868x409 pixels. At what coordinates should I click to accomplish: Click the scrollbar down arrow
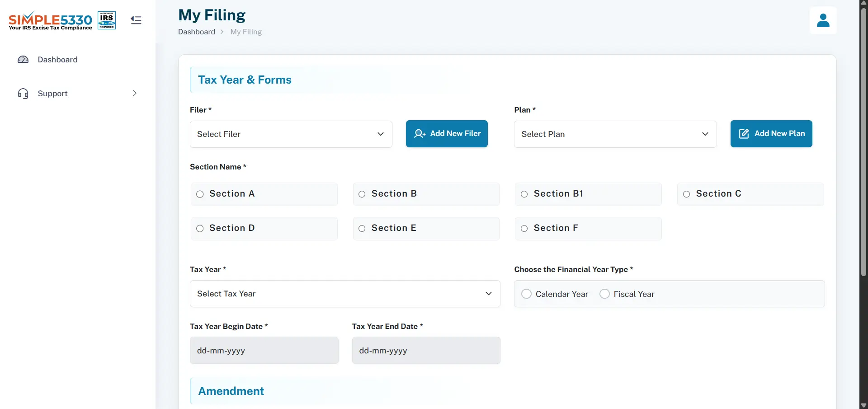(863, 405)
